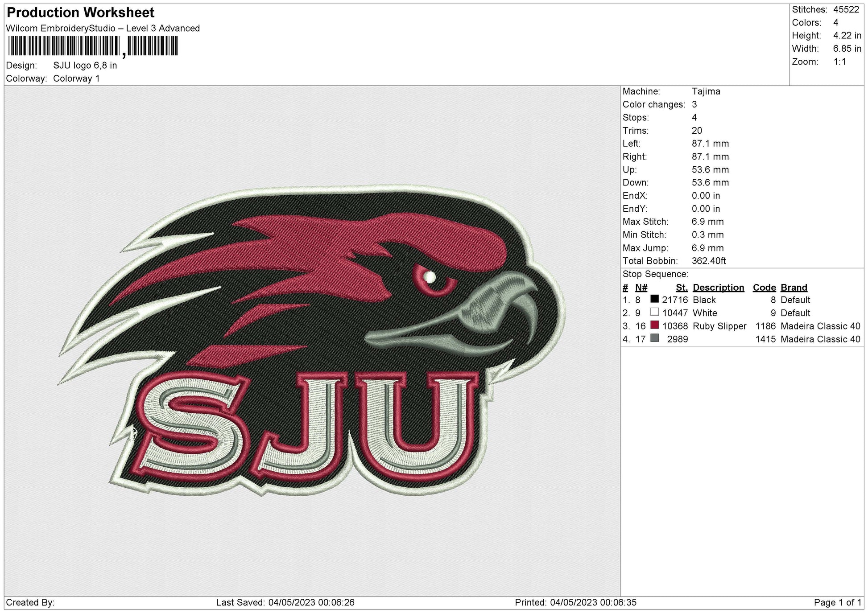Click the Stitches value 45522
868x613 pixels.
point(846,10)
